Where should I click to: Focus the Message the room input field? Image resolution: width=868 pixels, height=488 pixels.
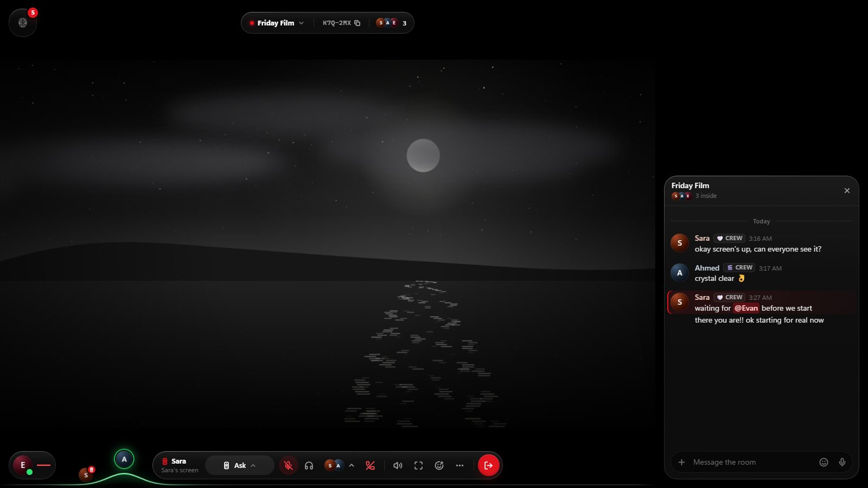coord(751,463)
